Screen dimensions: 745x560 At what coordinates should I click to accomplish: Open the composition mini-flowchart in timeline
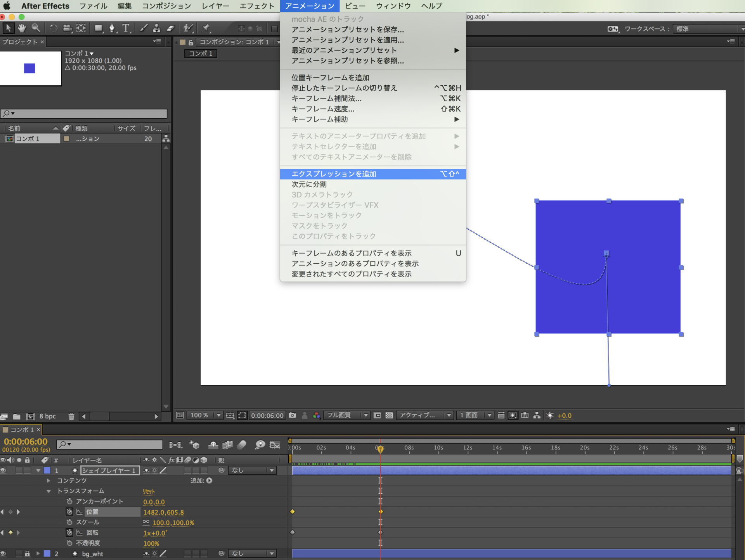pyautogui.click(x=175, y=445)
